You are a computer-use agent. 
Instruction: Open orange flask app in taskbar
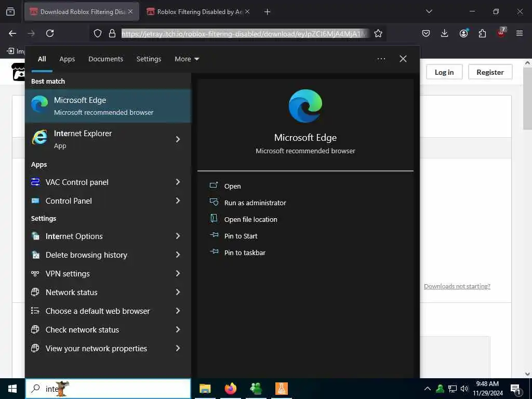coord(281,389)
